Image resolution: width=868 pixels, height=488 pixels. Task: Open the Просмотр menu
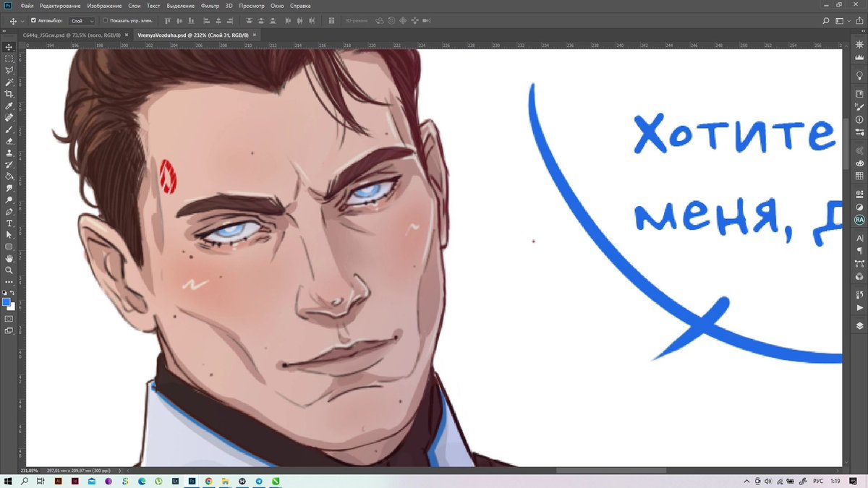point(252,5)
